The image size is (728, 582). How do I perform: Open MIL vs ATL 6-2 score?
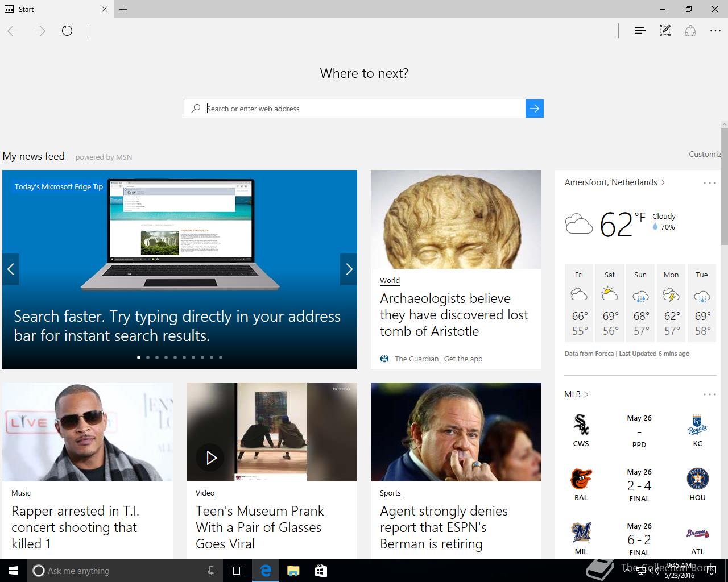[x=639, y=540]
